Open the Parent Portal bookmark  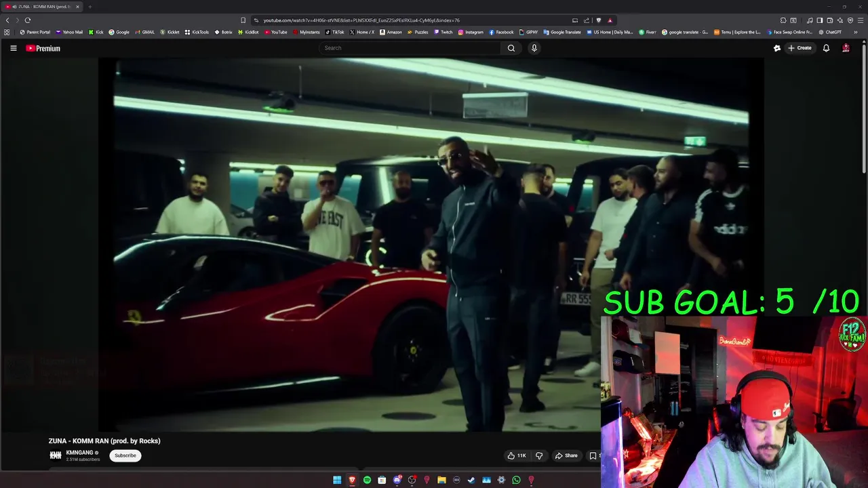click(x=35, y=32)
